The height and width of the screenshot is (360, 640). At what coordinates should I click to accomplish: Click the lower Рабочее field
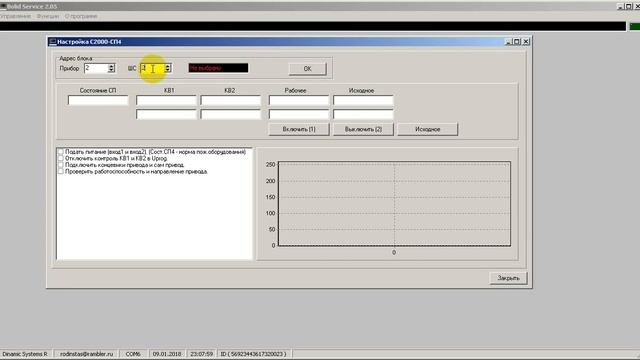[299, 114]
